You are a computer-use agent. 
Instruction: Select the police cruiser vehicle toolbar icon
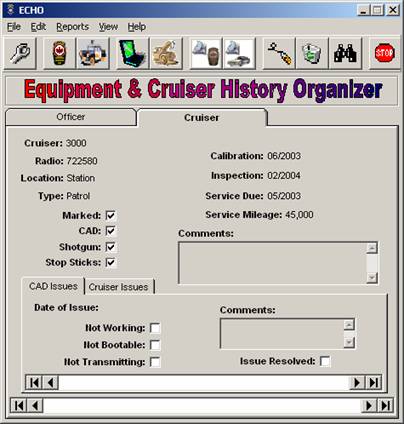click(93, 53)
